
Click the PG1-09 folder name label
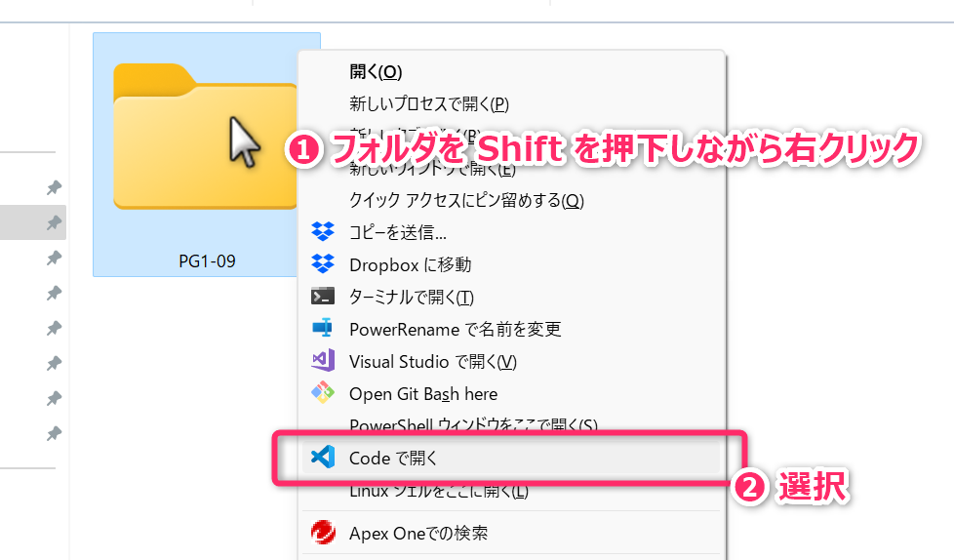(206, 260)
